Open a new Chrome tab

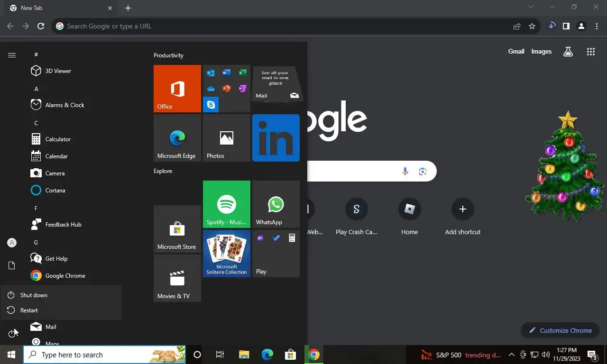(x=128, y=8)
